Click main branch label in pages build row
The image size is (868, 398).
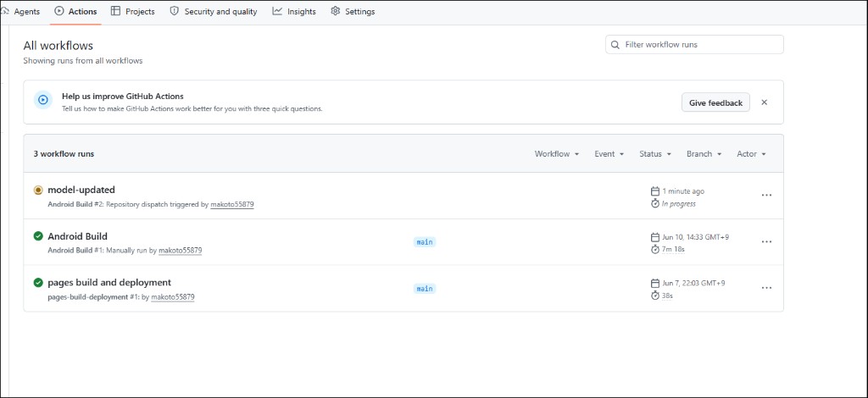click(425, 288)
